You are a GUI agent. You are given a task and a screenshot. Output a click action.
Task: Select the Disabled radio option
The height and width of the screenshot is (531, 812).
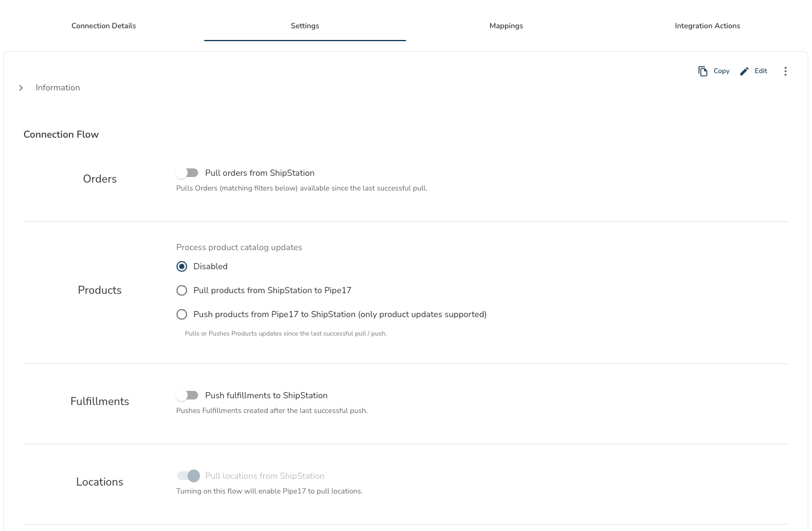(x=181, y=267)
